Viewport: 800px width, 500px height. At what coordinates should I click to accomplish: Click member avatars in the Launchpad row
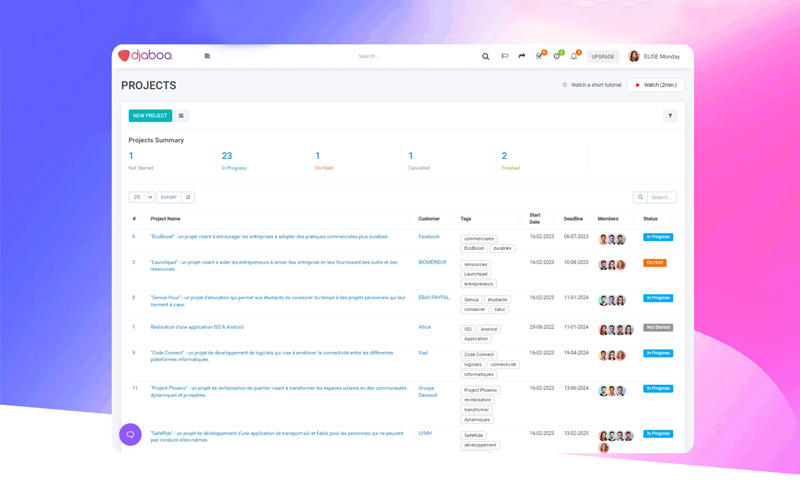612,265
